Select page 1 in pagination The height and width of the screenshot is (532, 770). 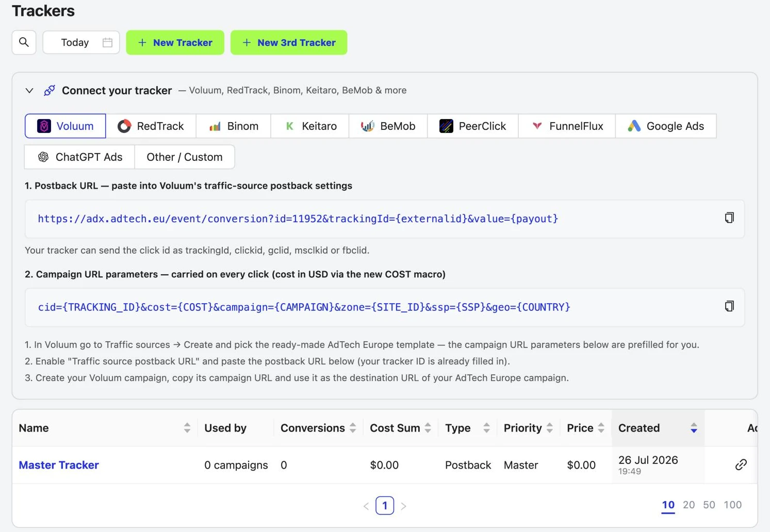click(x=385, y=506)
